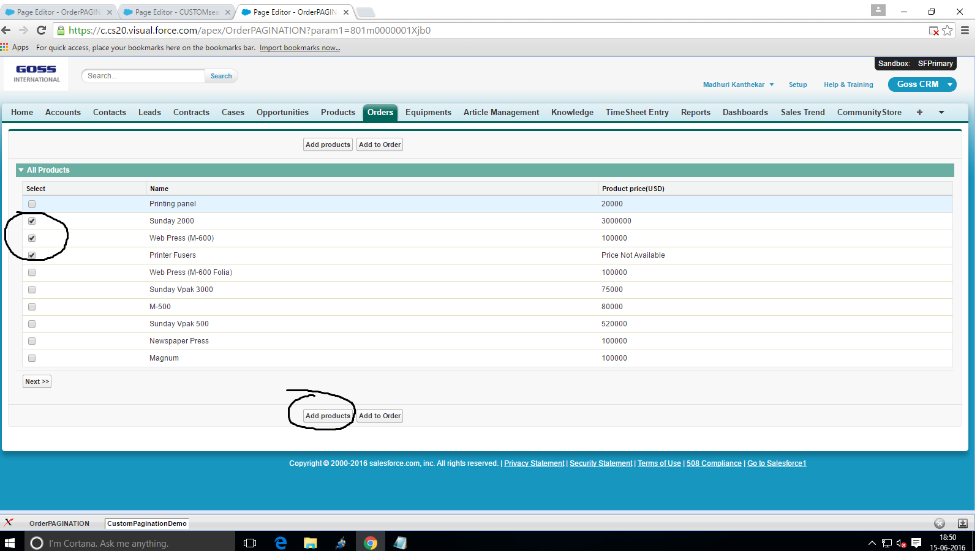The width and height of the screenshot is (980, 551).
Task: Open the development tools wrench icon
Action: click(x=940, y=523)
